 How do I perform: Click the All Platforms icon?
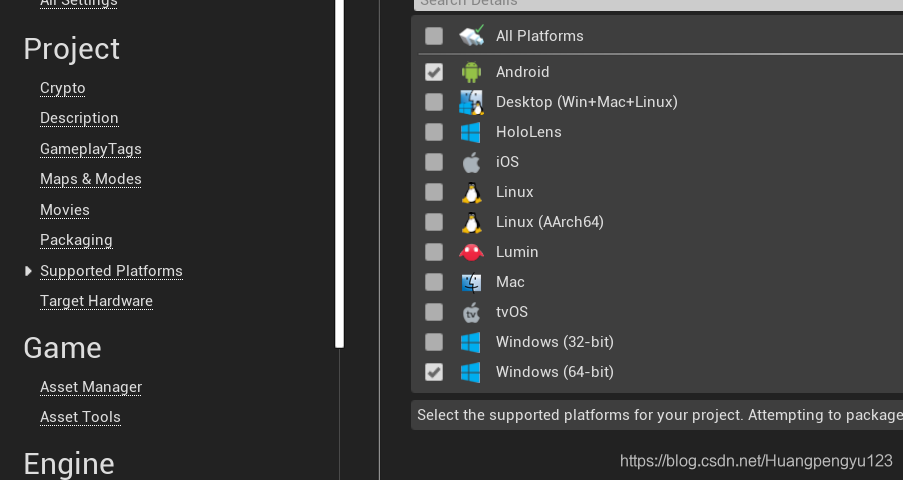click(x=472, y=36)
